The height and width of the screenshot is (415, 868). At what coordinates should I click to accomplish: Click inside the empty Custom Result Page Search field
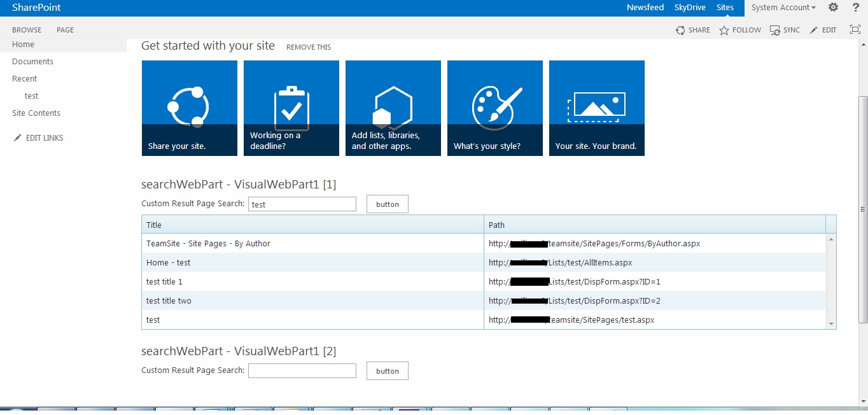pos(302,370)
